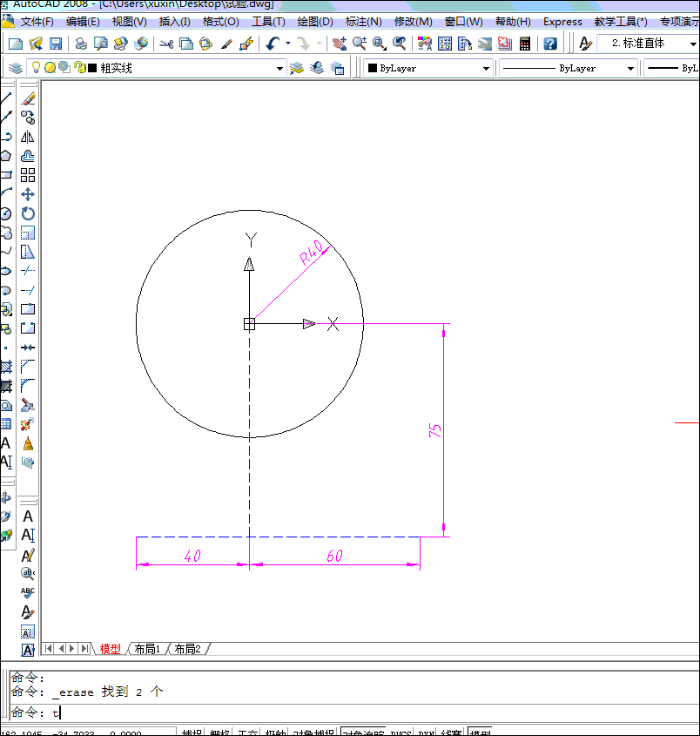
Task: Select the Move tool
Action: pyautogui.click(x=28, y=194)
